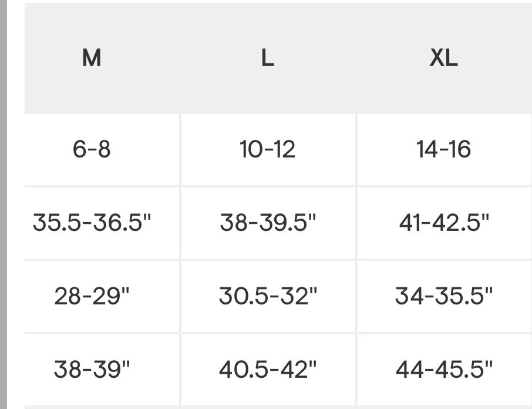The image size is (532, 409).
Task: Select the 40.5-42" measurement cell
Action: (268, 369)
